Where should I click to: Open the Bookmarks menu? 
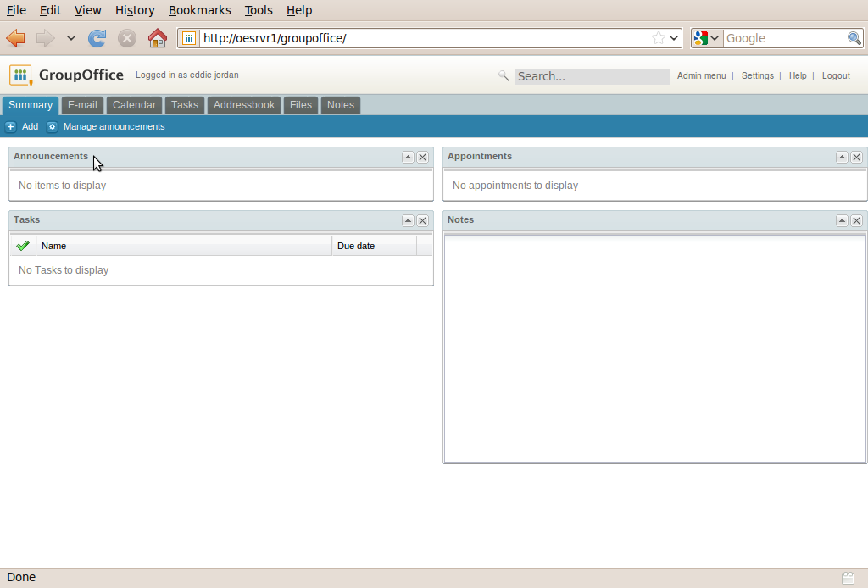[x=200, y=10]
